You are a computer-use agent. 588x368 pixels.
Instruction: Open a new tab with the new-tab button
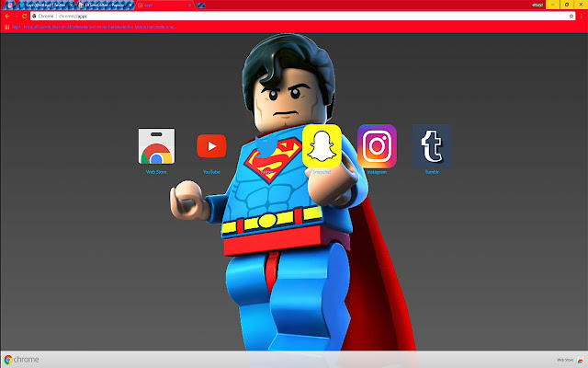[x=200, y=6]
